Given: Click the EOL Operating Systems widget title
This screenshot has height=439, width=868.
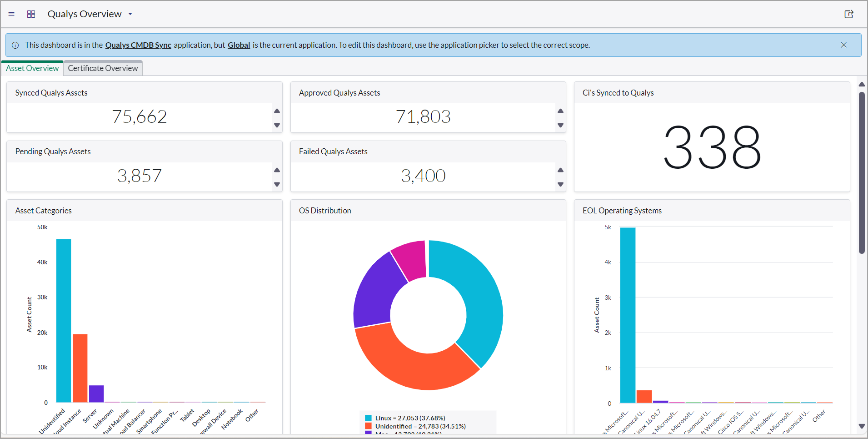Looking at the screenshot, I should [622, 211].
